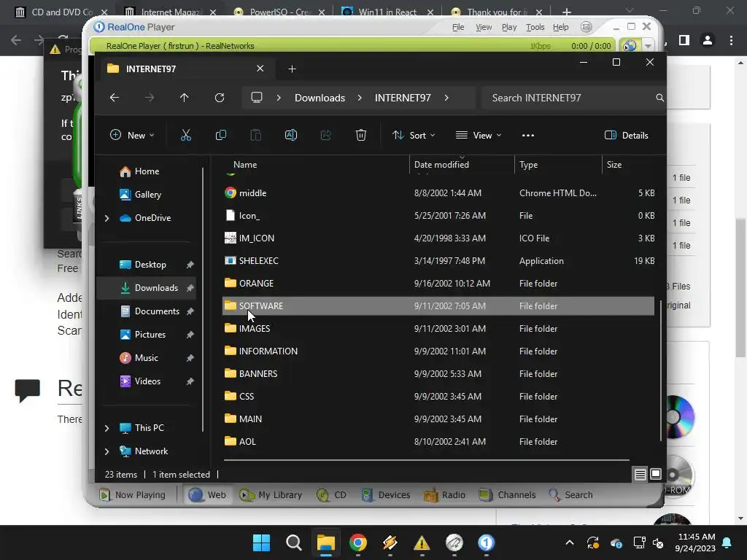This screenshot has height=560, width=747.
Task: Toggle the Details pane button
Action: coord(626,135)
